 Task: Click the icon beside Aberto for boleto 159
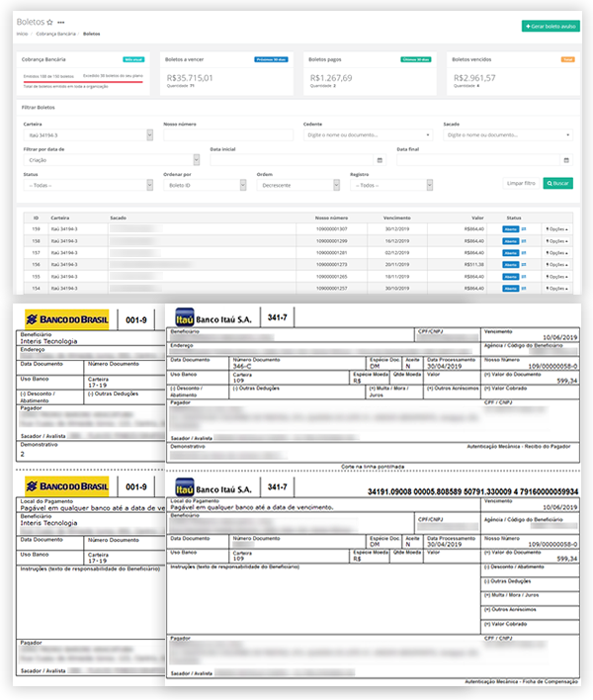(524, 228)
